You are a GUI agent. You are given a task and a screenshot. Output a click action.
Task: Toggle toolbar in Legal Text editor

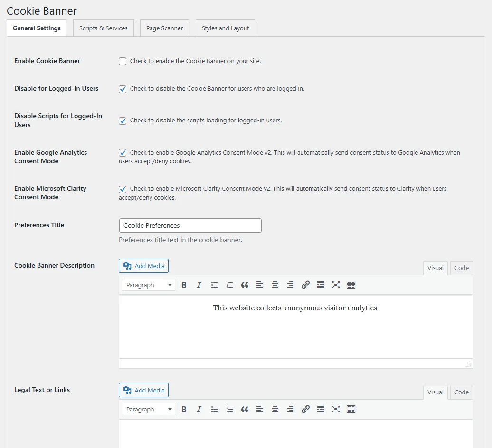(x=351, y=410)
